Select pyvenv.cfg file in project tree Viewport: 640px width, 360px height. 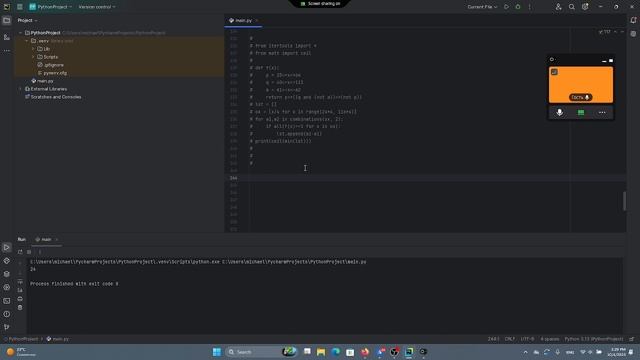click(x=52, y=73)
